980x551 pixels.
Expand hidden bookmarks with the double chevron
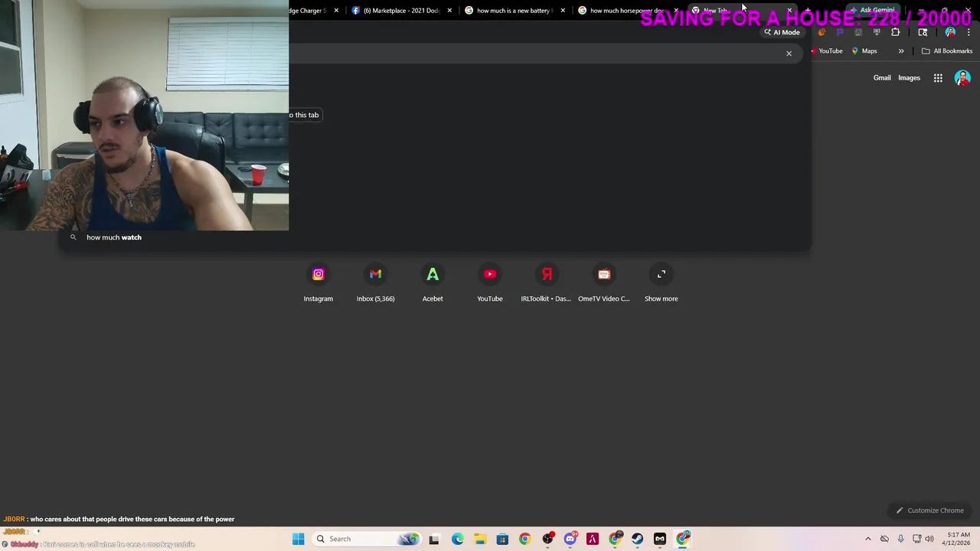[901, 51]
